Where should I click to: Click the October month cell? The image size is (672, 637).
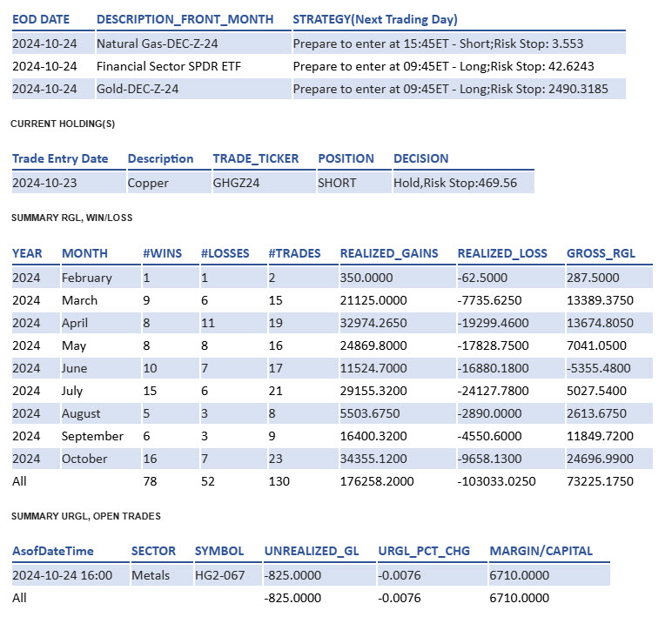[x=84, y=459]
